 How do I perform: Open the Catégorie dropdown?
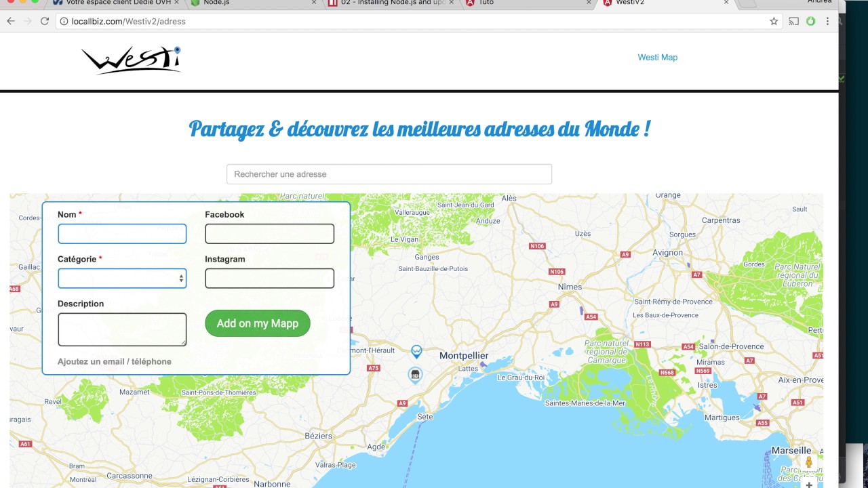122,279
